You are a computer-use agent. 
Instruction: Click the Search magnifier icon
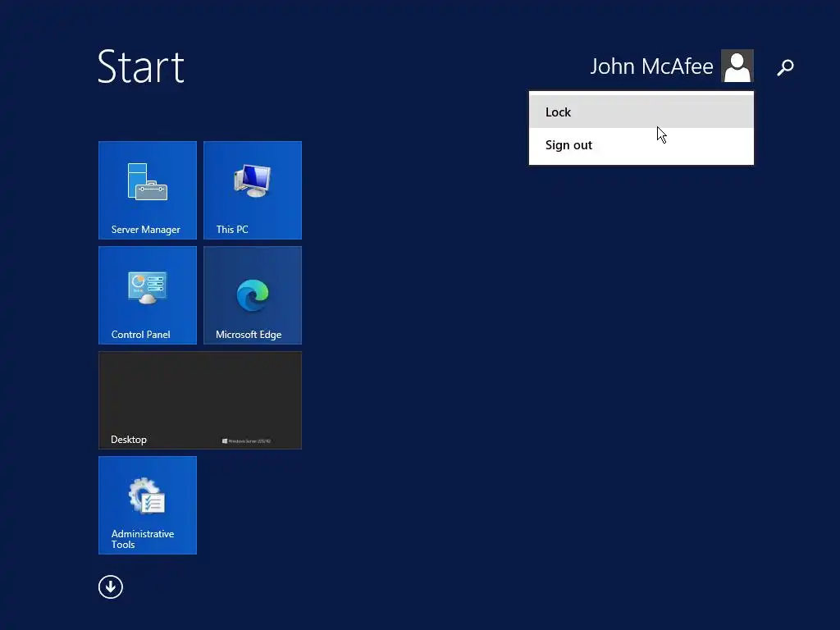785,67
